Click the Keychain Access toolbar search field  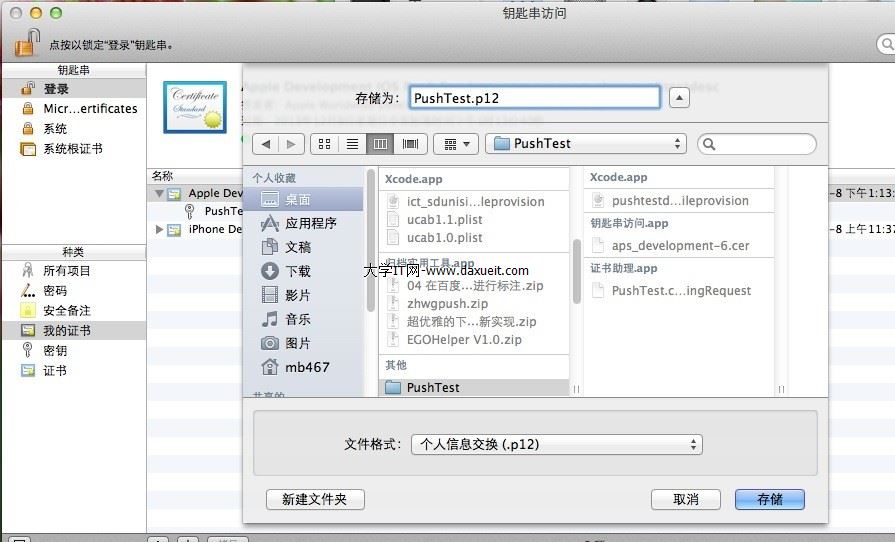[885, 43]
